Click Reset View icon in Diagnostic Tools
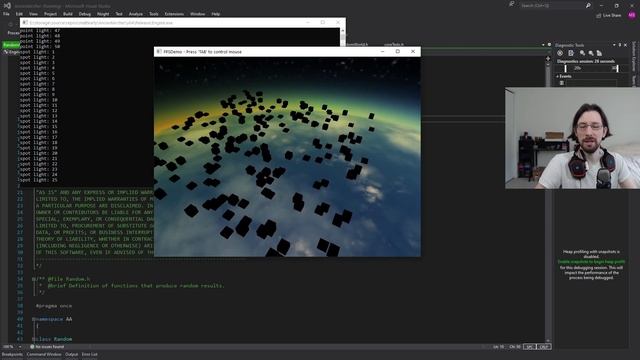The width and height of the screenshot is (640, 360). click(599, 53)
